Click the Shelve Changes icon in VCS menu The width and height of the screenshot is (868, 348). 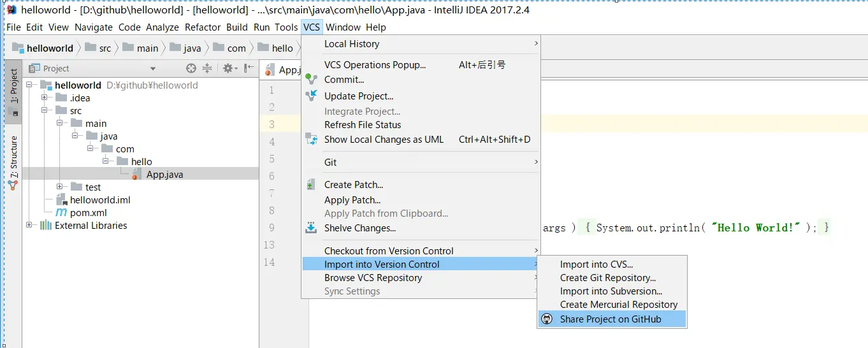pyautogui.click(x=311, y=228)
